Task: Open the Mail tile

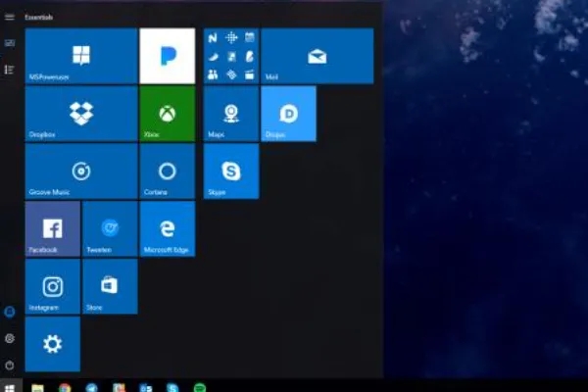Action: (318, 56)
